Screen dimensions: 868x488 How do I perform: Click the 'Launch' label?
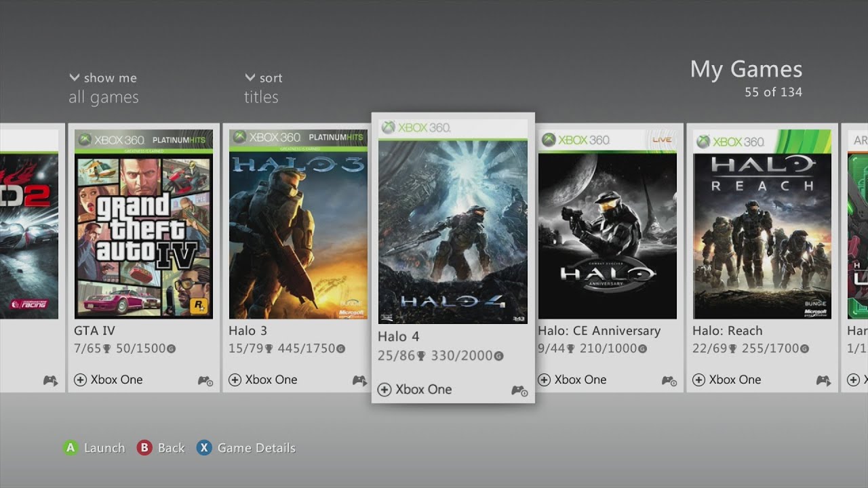(x=104, y=448)
